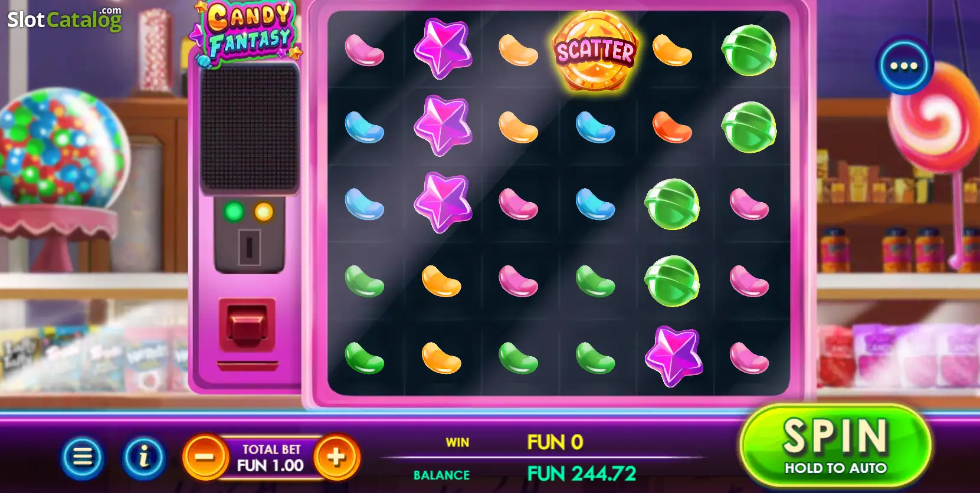Open the three-dots options button
This screenshot has height=493, width=980.
(903, 66)
